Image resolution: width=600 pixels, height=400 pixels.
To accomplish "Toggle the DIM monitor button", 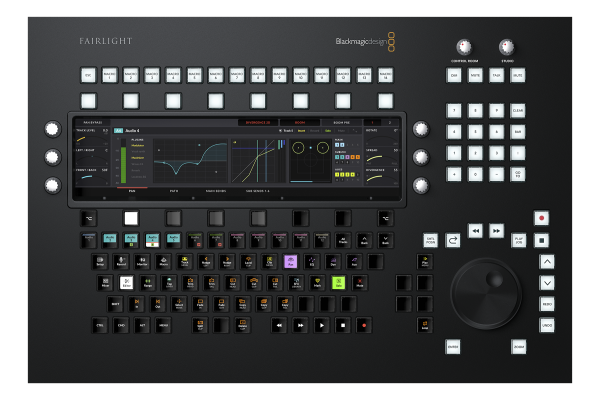I will (x=454, y=75).
